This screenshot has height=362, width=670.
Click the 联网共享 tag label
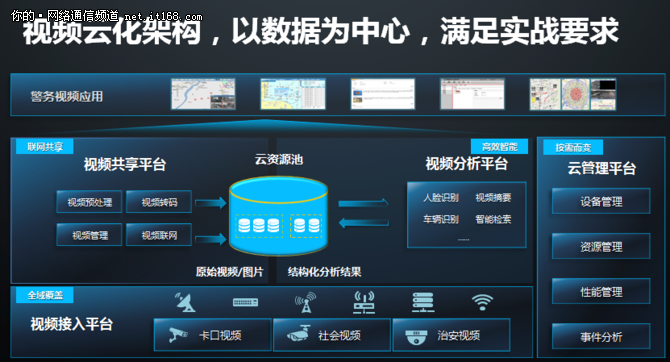click(44, 147)
